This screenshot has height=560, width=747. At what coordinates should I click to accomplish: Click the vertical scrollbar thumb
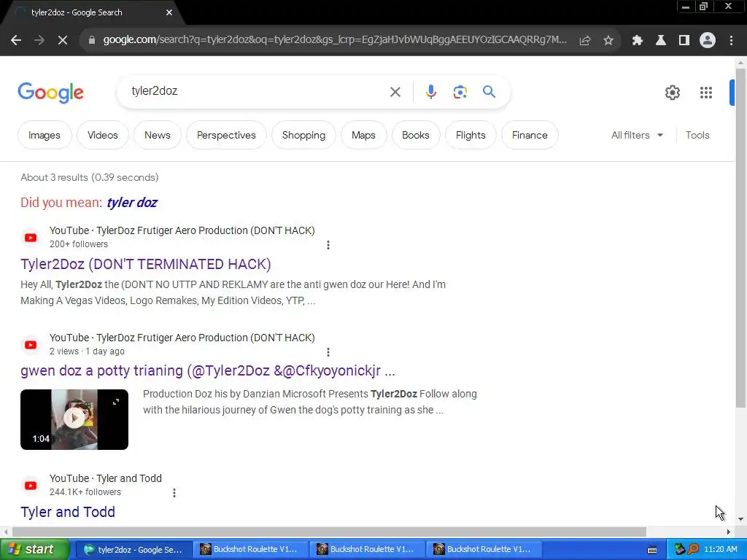740,238
